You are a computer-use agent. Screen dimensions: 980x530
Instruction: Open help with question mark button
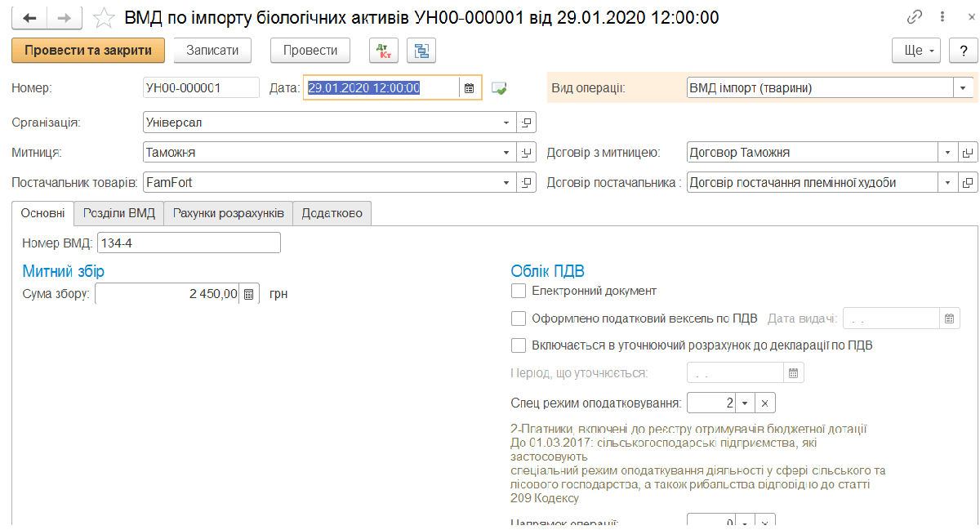tap(962, 51)
